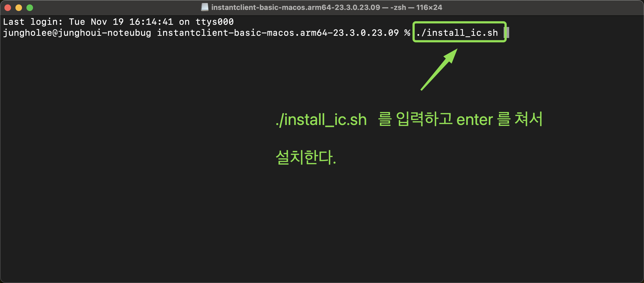This screenshot has height=283, width=644.
Task: Click the green arrow annotation
Action: 439,69
